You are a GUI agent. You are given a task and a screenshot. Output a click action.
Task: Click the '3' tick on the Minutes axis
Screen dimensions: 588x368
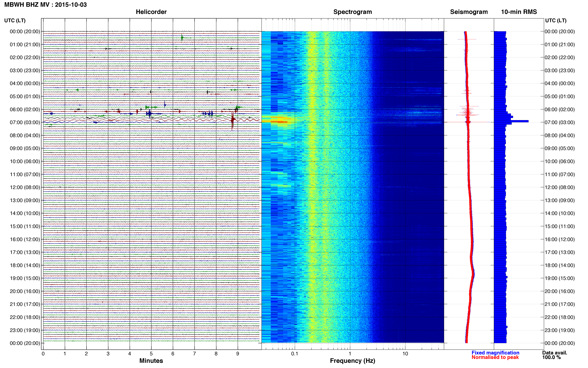coord(108,354)
